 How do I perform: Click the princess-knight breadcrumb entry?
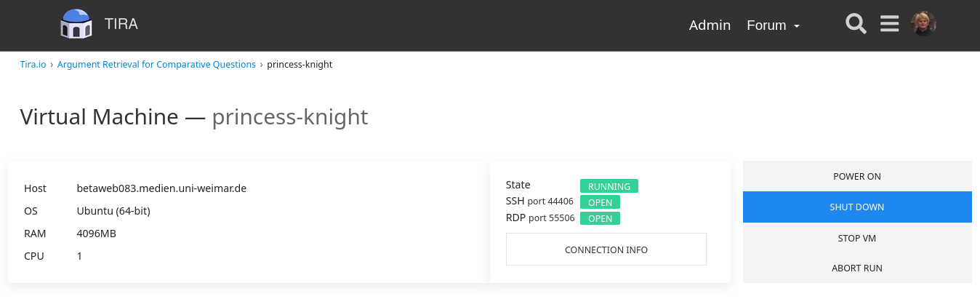(300, 64)
